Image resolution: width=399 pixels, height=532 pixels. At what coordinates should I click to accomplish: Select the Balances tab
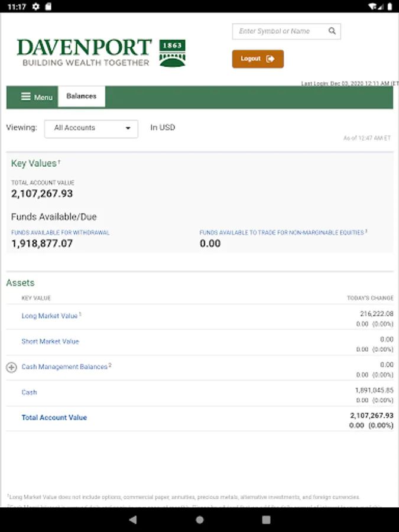click(82, 96)
